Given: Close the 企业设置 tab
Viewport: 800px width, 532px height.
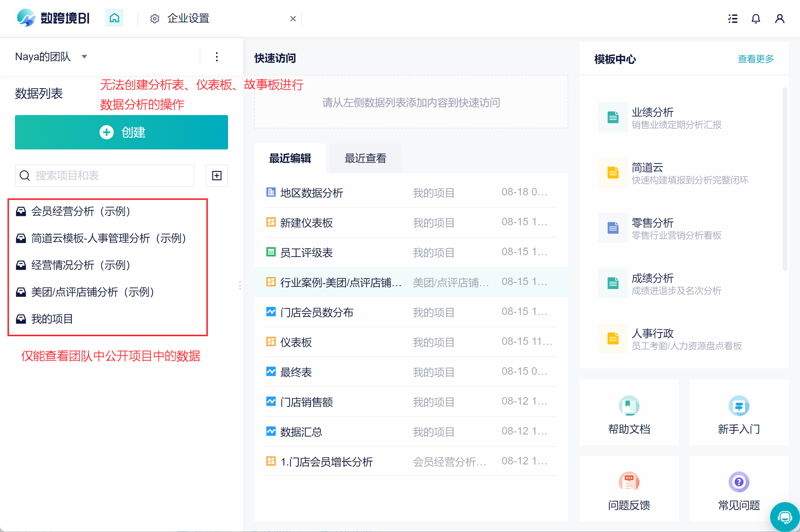Looking at the screenshot, I should point(293,19).
